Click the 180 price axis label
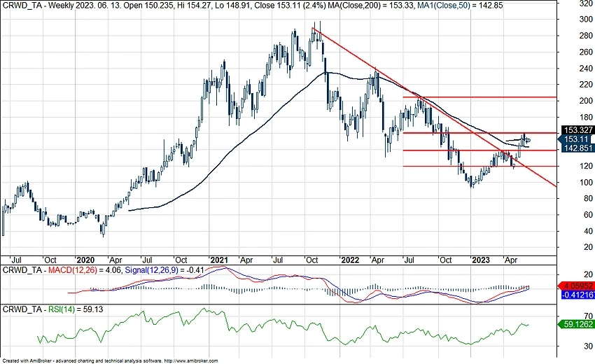This screenshot has height=364, width=595. tap(587, 118)
